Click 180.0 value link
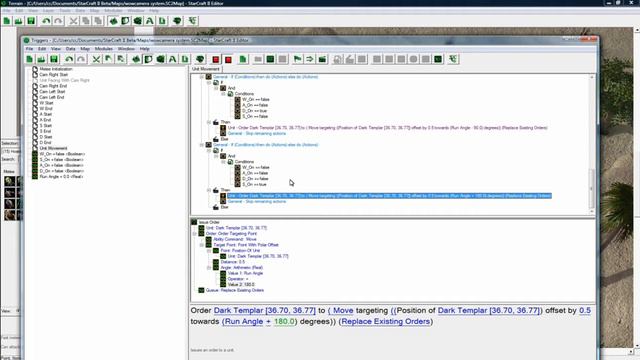 coord(284,321)
